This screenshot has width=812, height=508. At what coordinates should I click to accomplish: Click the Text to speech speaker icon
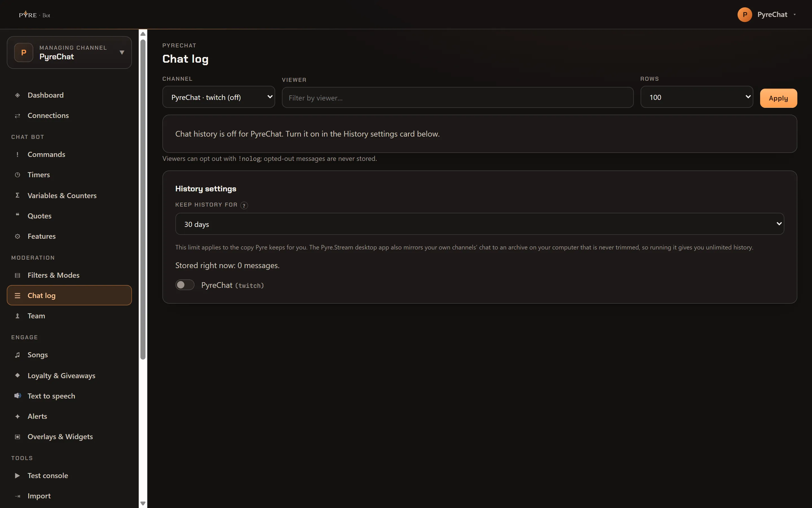tap(17, 395)
